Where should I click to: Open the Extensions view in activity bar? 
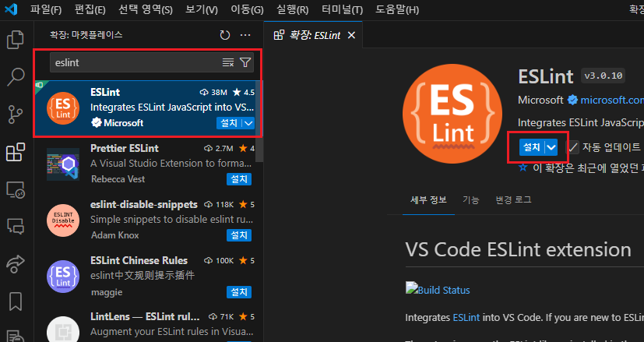point(16,152)
